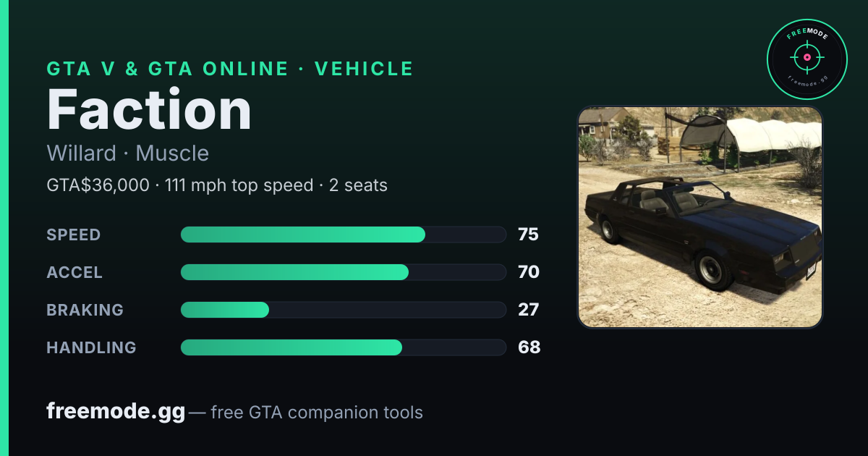
Task: Click the Faction vehicle title
Action: 149,109
